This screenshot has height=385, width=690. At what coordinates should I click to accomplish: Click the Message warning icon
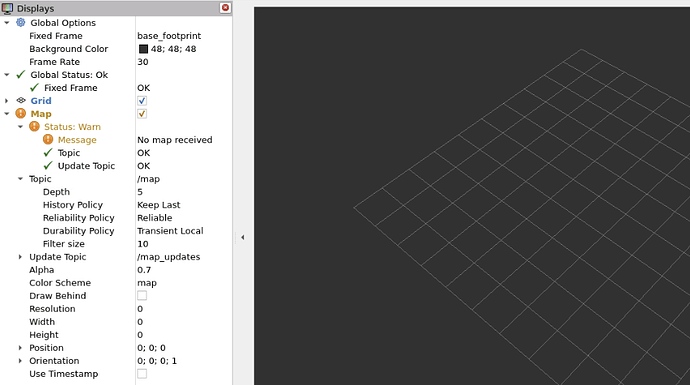coord(48,139)
